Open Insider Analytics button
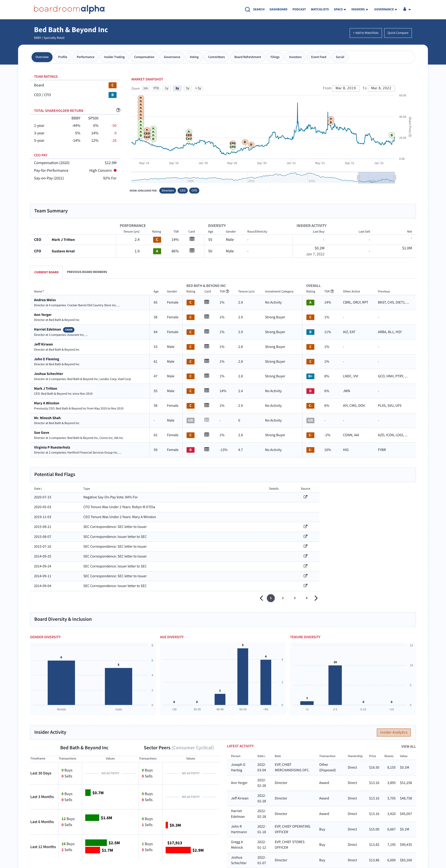The image size is (446, 868). [x=393, y=732]
